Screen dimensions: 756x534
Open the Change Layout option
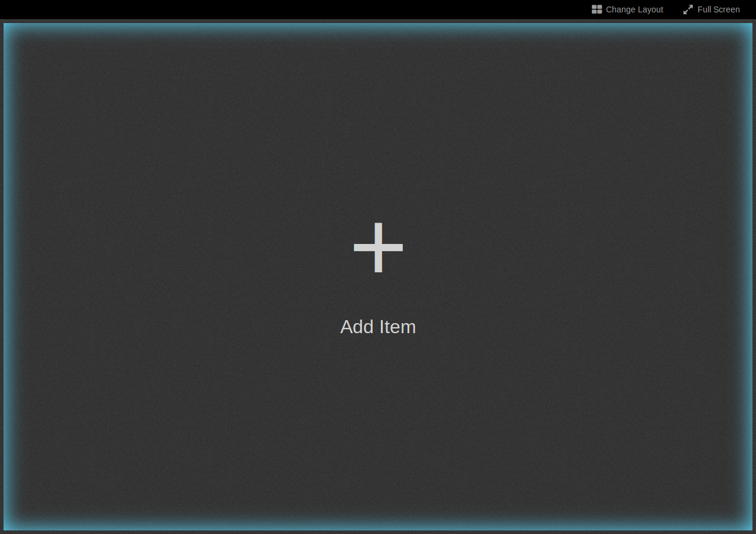pyautogui.click(x=627, y=9)
